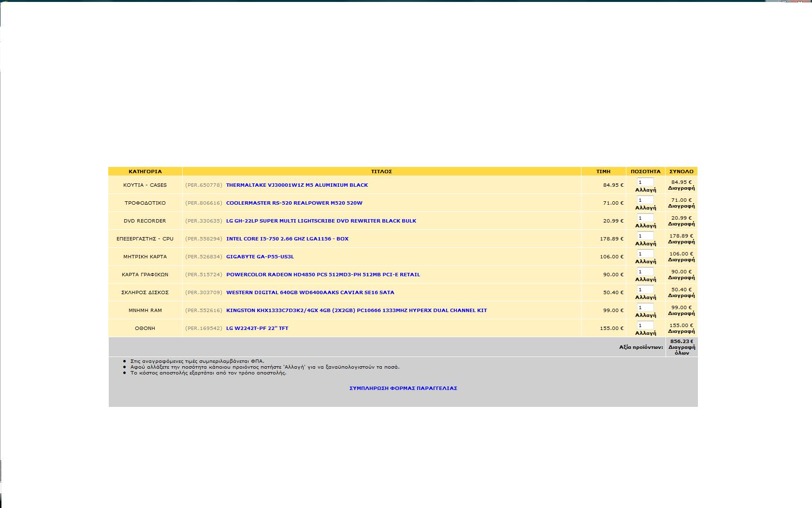
Task: Remove the PowerColor Radeon card via 'Διαγραφή'
Action: coord(681,278)
